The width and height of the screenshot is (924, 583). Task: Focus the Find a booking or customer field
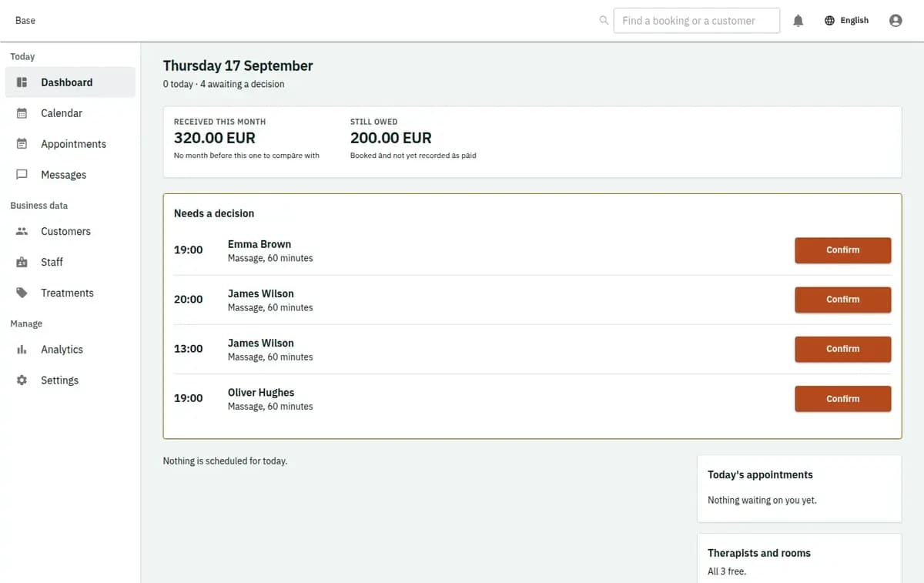click(697, 21)
